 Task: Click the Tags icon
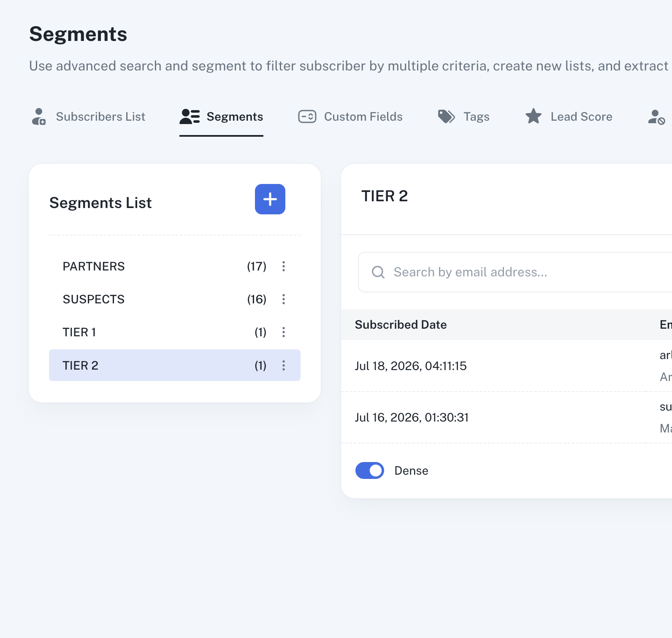click(x=447, y=116)
